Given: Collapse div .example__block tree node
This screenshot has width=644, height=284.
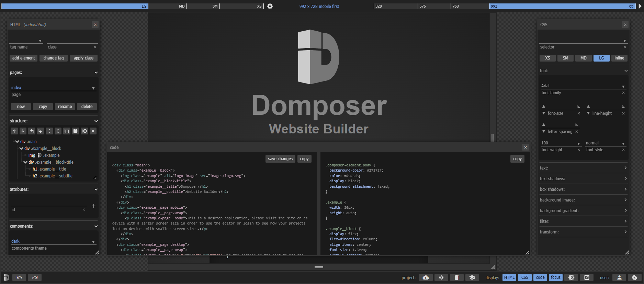Looking at the screenshot, I should pyautogui.click(x=21, y=149).
